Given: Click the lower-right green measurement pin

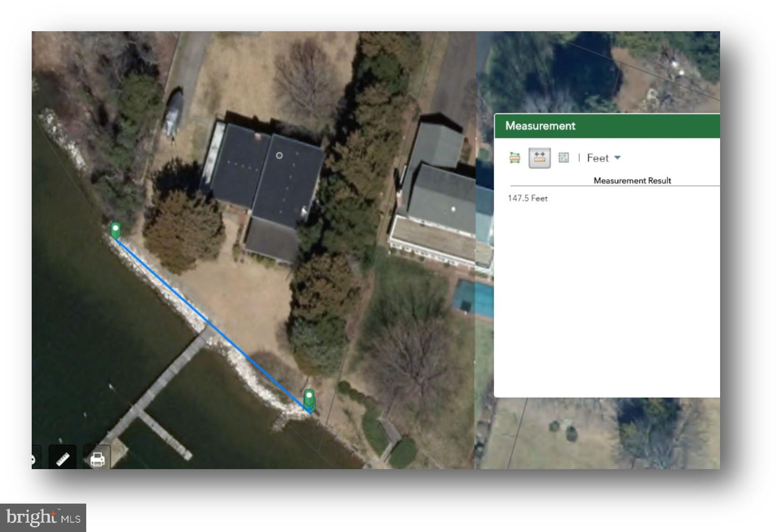Looking at the screenshot, I should (x=309, y=399).
